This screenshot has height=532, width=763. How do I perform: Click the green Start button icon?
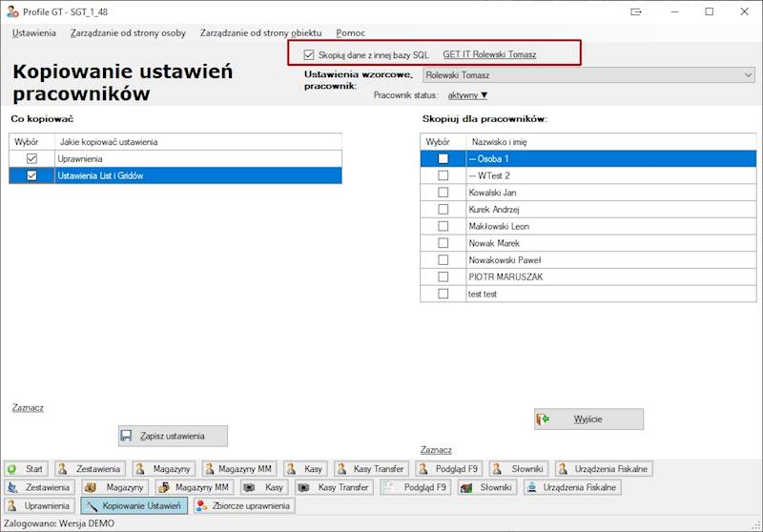12,469
